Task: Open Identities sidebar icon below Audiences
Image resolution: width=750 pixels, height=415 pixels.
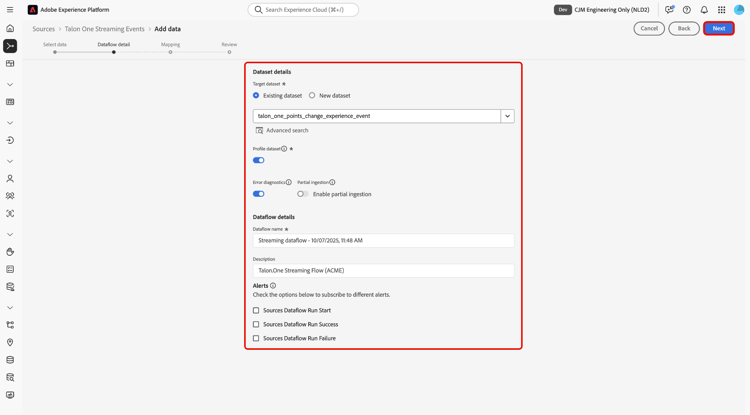Action: (10, 214)
